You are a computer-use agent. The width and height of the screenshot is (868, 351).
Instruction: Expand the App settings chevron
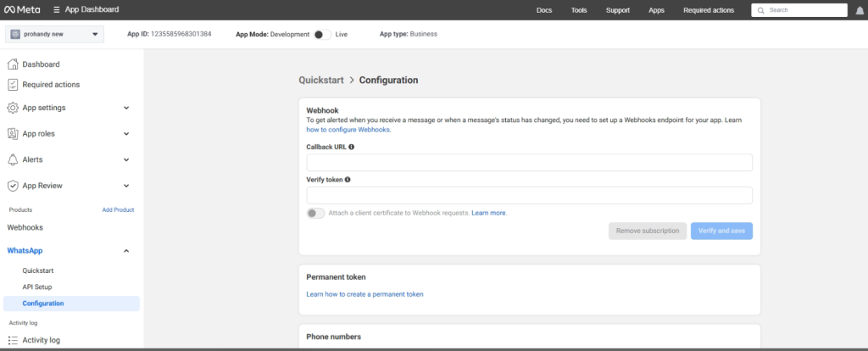pos(126,108)
